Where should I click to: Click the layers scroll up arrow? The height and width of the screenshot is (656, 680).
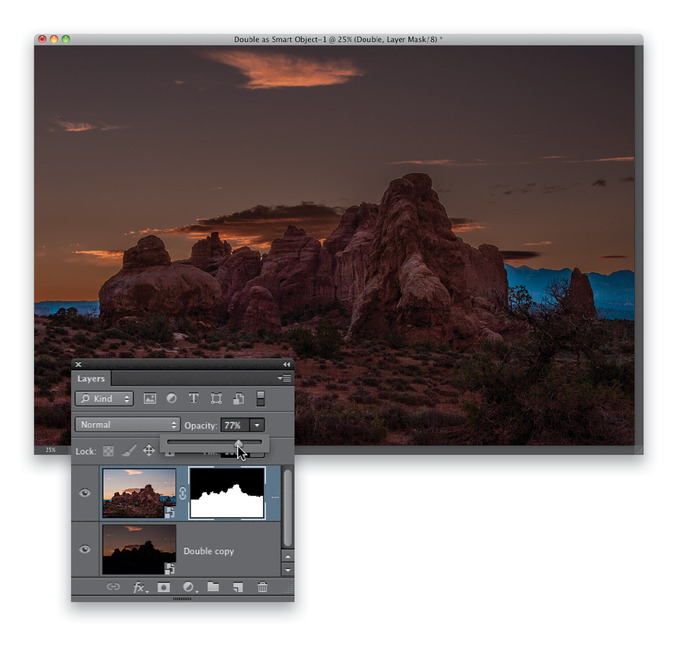(x=288, y=556)
